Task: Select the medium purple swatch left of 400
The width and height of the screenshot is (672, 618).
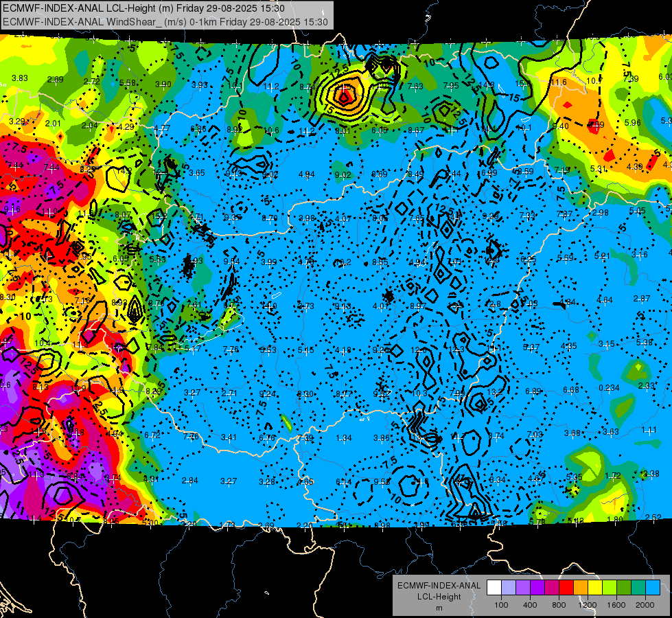Action: (523, 588)
